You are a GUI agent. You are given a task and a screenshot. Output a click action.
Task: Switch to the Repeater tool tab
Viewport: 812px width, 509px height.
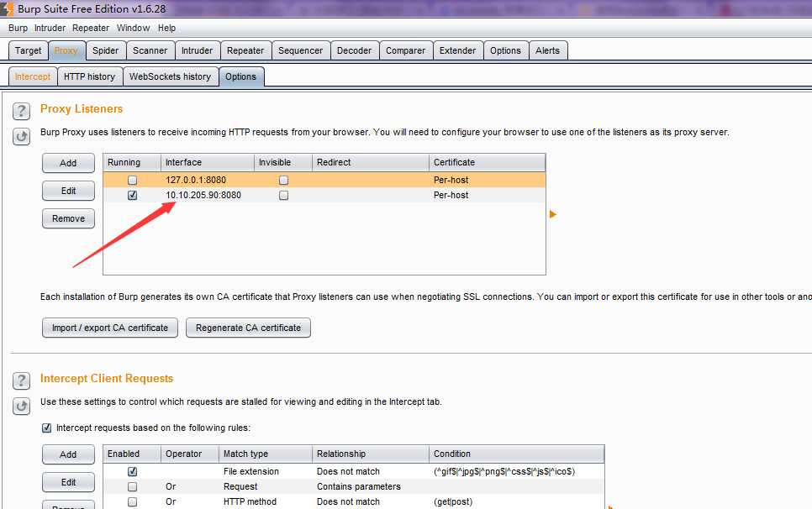coord(245,50)
